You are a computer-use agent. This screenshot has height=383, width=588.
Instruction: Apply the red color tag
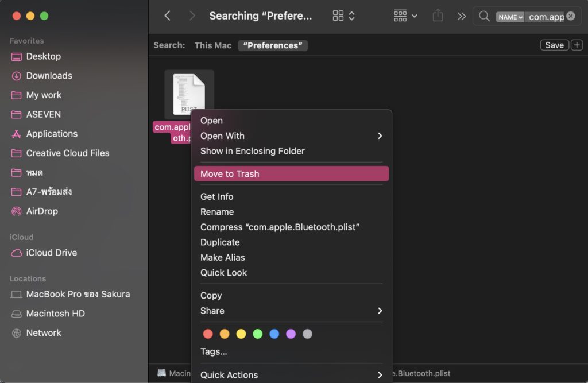208,334
